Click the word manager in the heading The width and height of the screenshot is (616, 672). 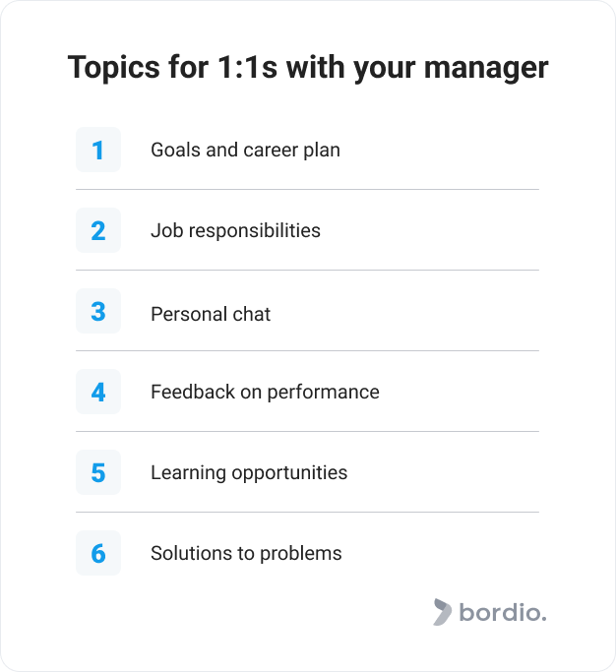[x=486, y=69]
